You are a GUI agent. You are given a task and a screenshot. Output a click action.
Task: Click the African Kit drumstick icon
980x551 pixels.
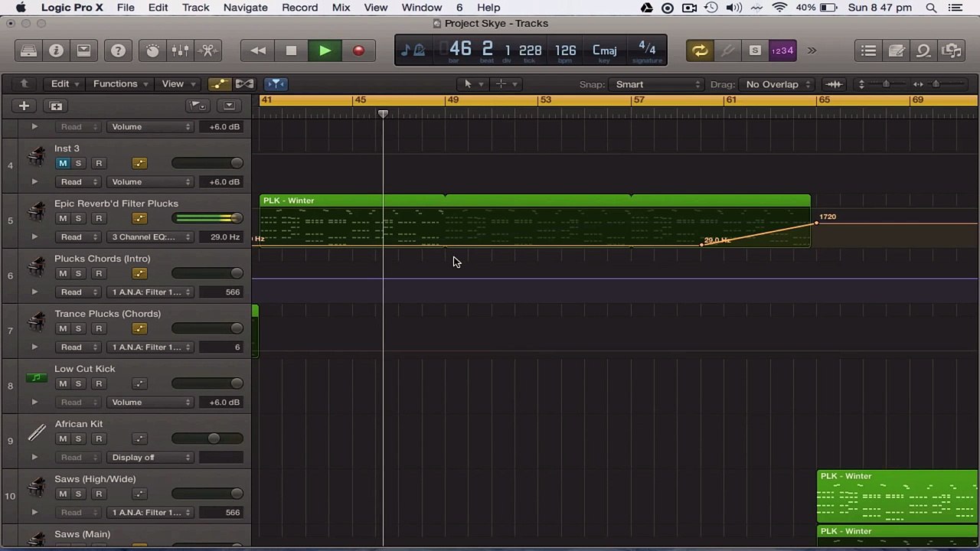(x=36, y=433)
